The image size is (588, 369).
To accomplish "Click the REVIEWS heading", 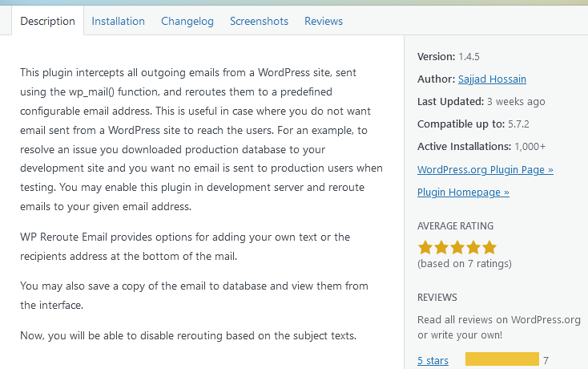I will point(437,298).
